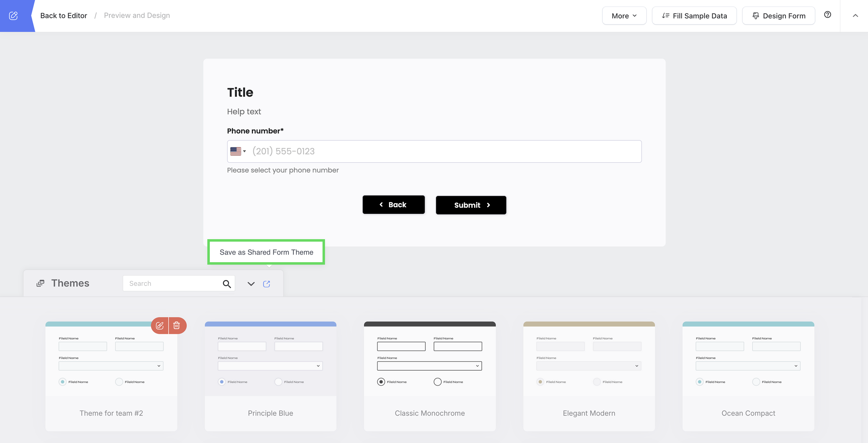Click the help question mark icon
The width and height of the screenshot is (868, 443).
(x=827, y=15)
